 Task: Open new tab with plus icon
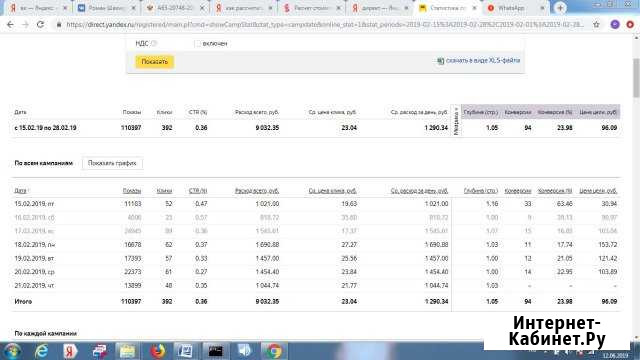560,8
